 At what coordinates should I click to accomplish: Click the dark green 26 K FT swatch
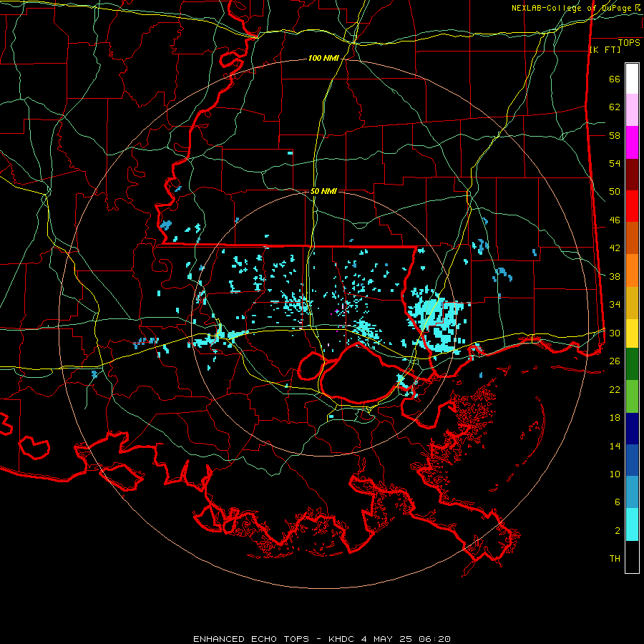632,364
